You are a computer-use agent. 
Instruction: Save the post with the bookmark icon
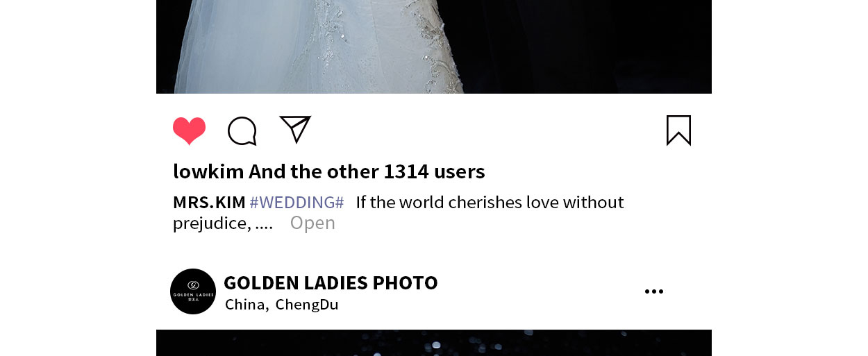click(x=678, y=130)
